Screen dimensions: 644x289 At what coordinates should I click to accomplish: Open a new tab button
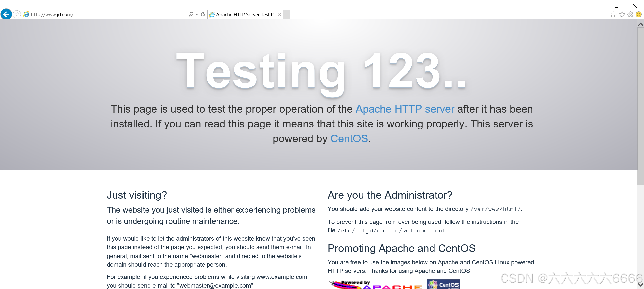[x=287, y=15]
